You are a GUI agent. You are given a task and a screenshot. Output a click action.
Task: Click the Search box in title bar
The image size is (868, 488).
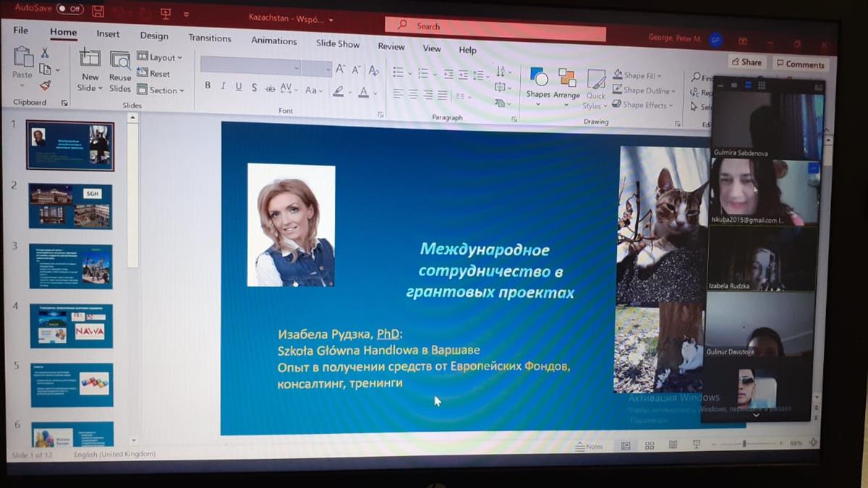click(495, 29)
